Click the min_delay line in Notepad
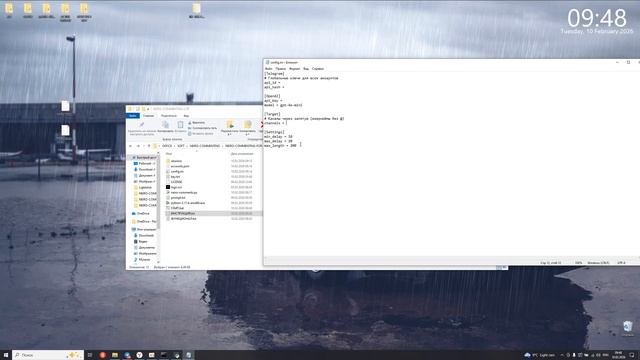Viewport: 640px width, 360px height. [x=278, y=136]
